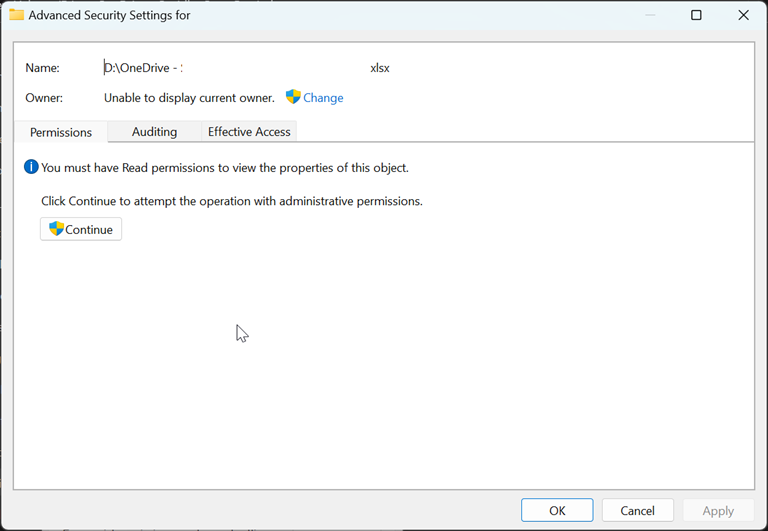Click the 'Advanced Security Settings for' title text
The image size is (768, 531).
[x=109, y=15]
